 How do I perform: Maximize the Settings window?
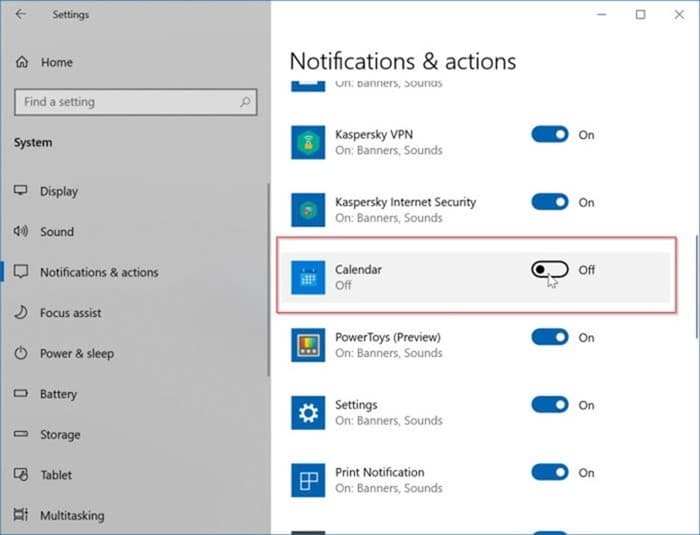(x=640, y=15)
